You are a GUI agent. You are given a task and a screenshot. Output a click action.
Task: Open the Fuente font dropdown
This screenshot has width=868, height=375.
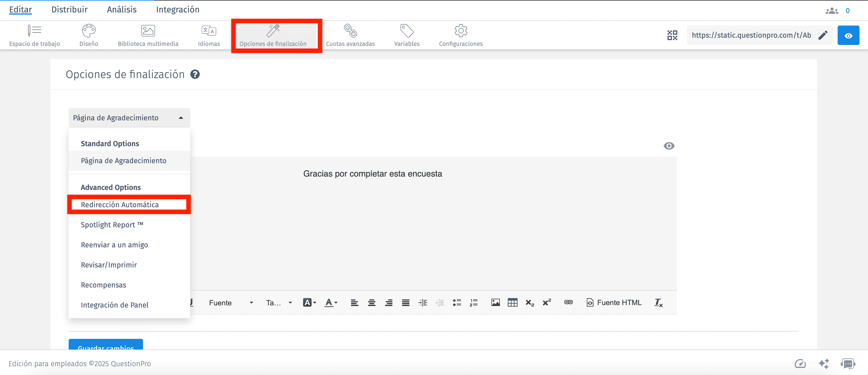tap(231, 302)
